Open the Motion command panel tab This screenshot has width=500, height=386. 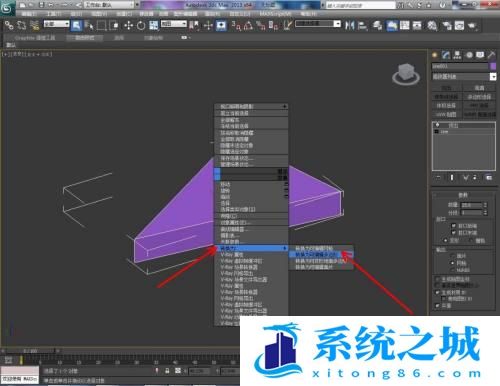pos(469,55)
